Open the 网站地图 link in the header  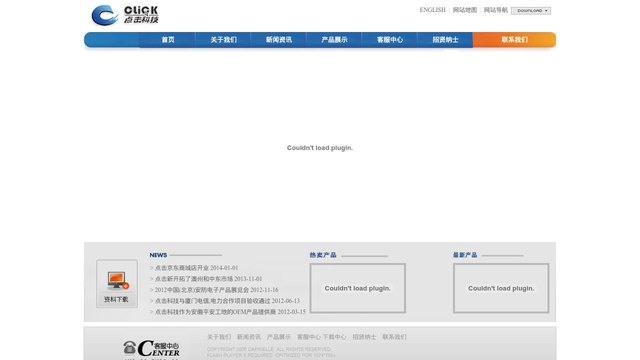tap(465, 10)
